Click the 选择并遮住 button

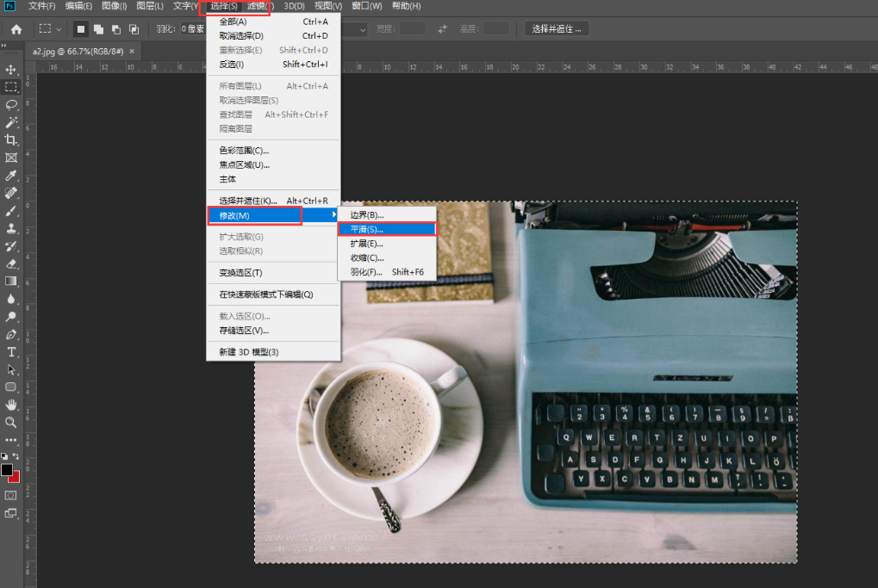click(x=557, y=28)
